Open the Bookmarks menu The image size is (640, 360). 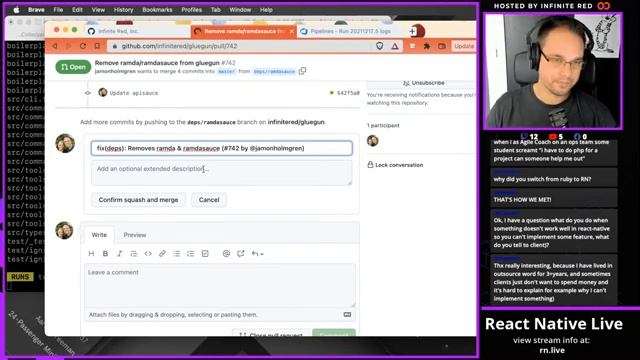tap(157, 10)
